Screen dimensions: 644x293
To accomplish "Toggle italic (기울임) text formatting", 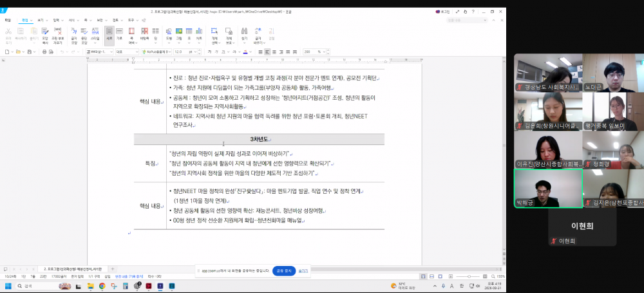I will coord(216,52).
